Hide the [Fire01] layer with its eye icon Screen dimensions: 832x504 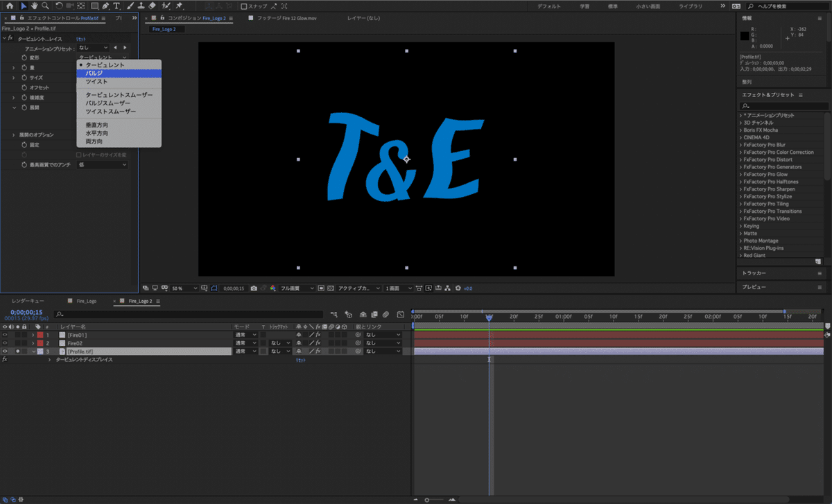tap(5, 335)
